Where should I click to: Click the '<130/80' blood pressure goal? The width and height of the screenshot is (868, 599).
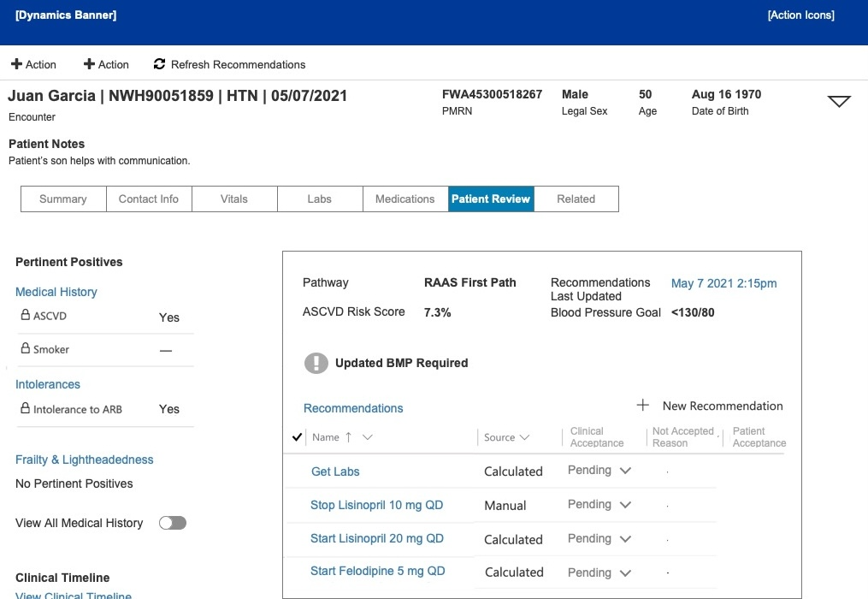693,312
